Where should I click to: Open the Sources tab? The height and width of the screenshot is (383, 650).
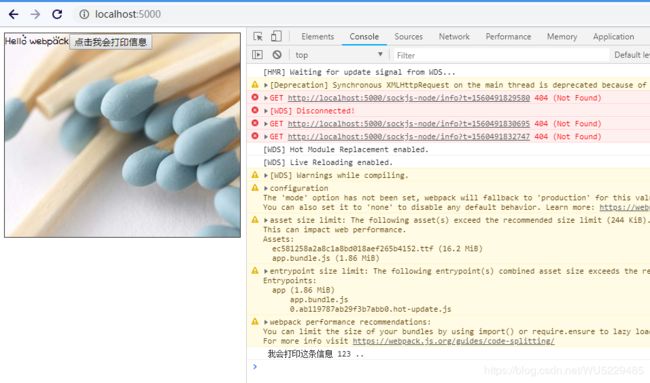pos(408,37)
